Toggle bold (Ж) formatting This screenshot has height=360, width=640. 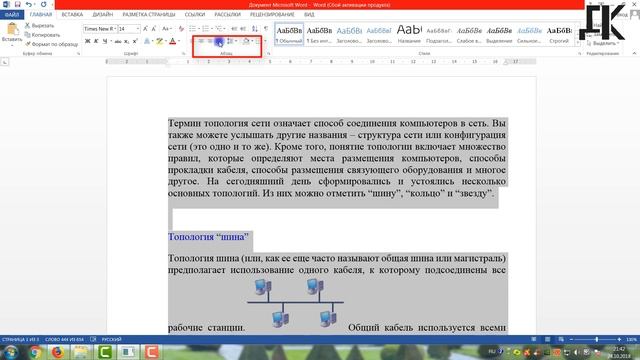click(87, 41)
